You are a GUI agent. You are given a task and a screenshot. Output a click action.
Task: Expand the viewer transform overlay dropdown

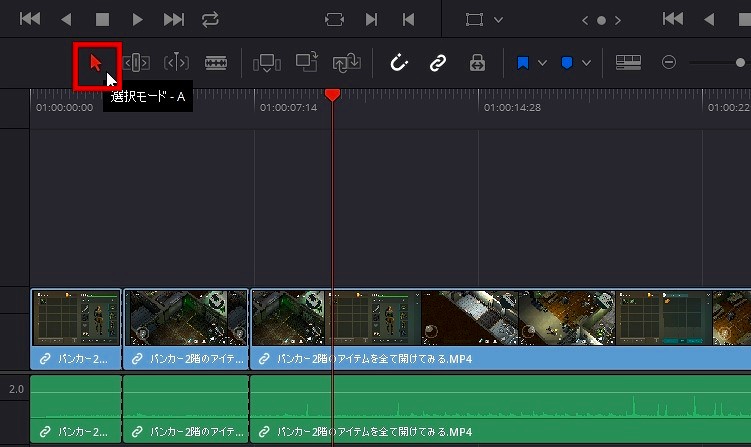(x=499, y=19)
